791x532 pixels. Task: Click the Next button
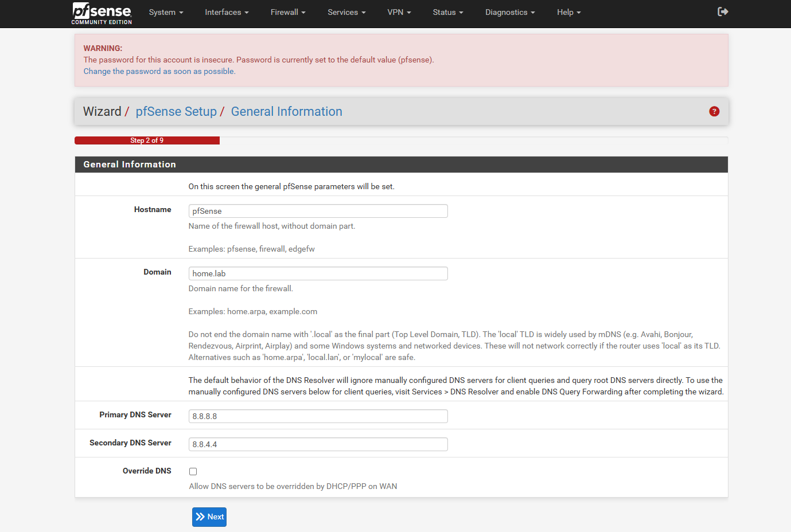(209, 517)
